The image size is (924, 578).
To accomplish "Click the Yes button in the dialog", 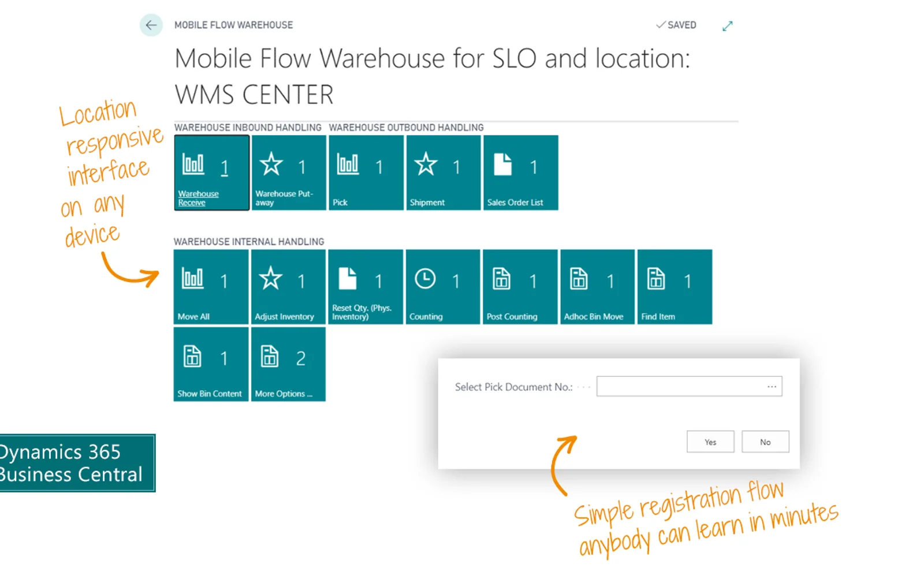I will [710, 442].
